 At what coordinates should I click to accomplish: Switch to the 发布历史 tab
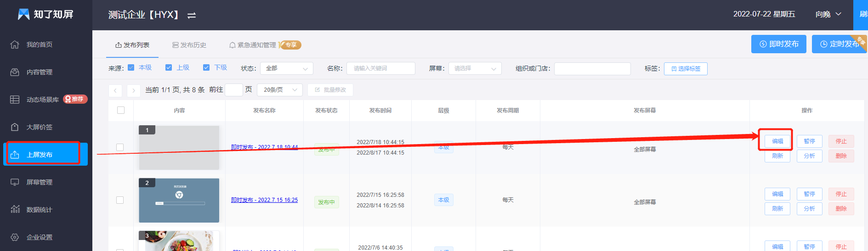189,45
